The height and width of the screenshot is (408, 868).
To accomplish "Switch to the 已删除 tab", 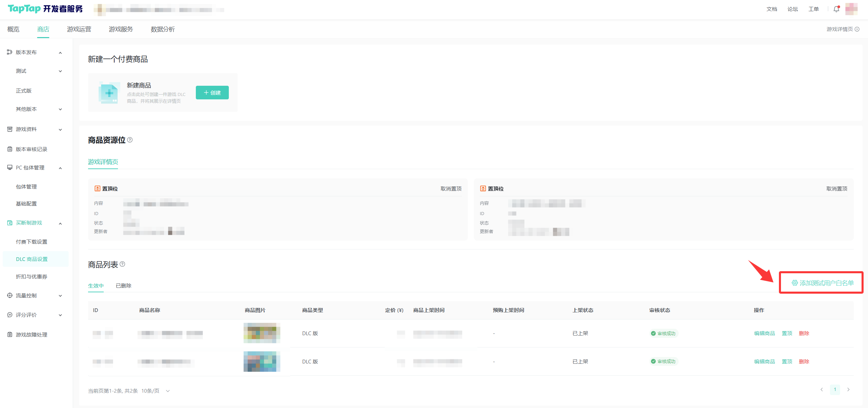I will (123, 285).
